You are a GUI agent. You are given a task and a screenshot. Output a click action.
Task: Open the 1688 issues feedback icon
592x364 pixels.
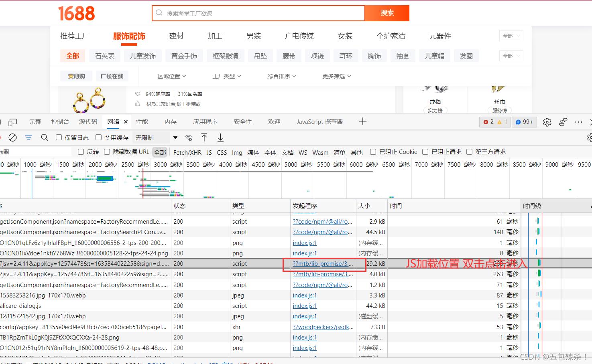click(x=563, y=122)
